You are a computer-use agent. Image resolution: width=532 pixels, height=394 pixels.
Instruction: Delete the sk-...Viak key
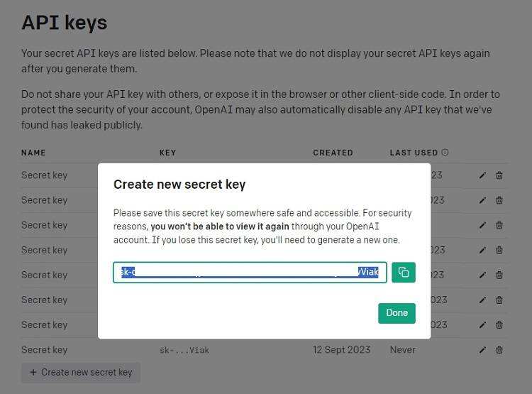pyautogui.click(x=499, y=349)
